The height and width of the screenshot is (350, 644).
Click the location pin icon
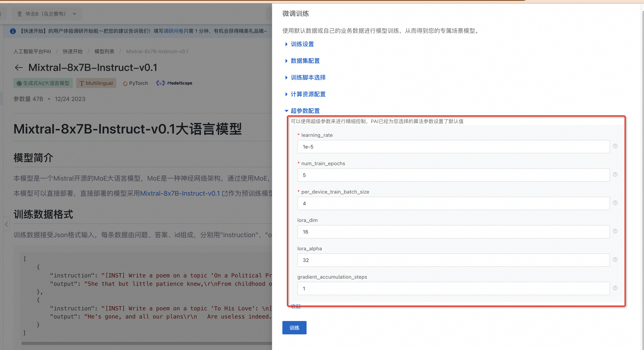coord(20,14)
